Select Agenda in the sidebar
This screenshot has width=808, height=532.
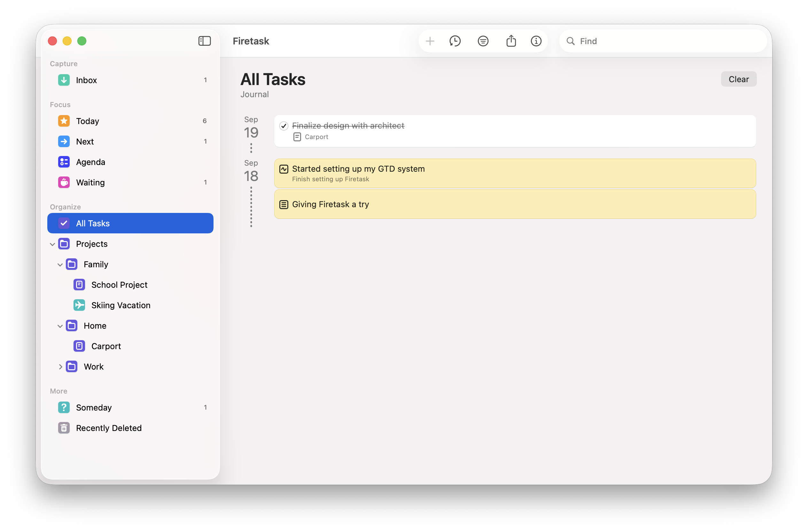pos(90,162)
